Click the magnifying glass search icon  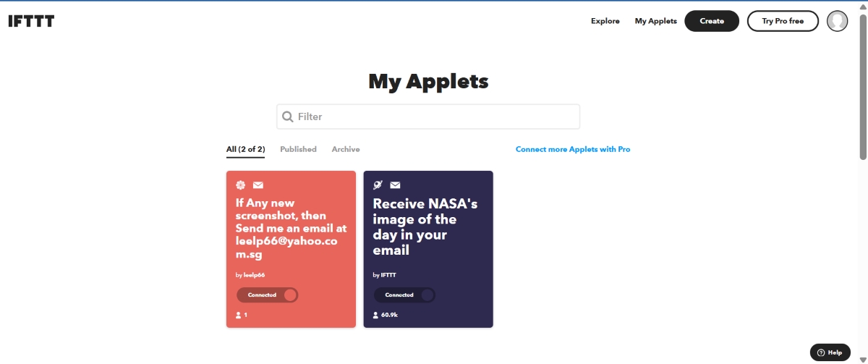pyautogui.click(x=288, y=117)
